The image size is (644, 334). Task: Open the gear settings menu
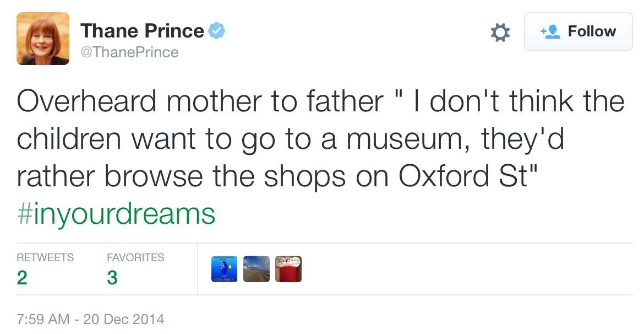click(500, 33)
